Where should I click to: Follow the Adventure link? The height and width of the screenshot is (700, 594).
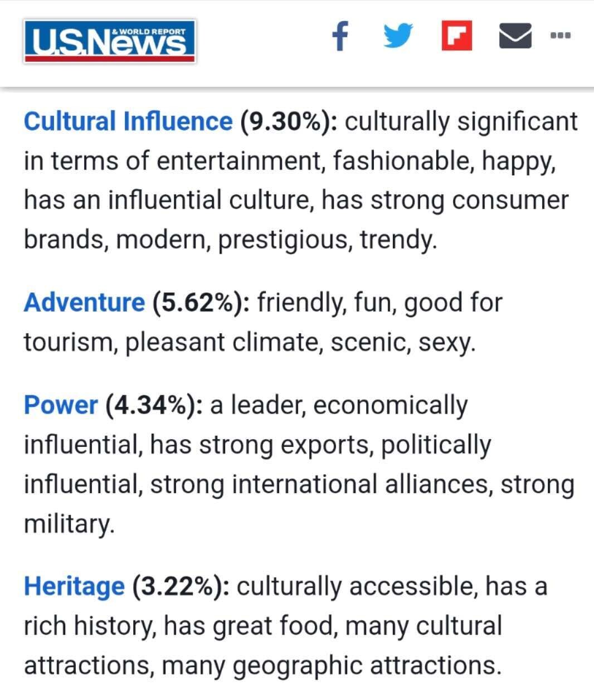click(84, 303)
